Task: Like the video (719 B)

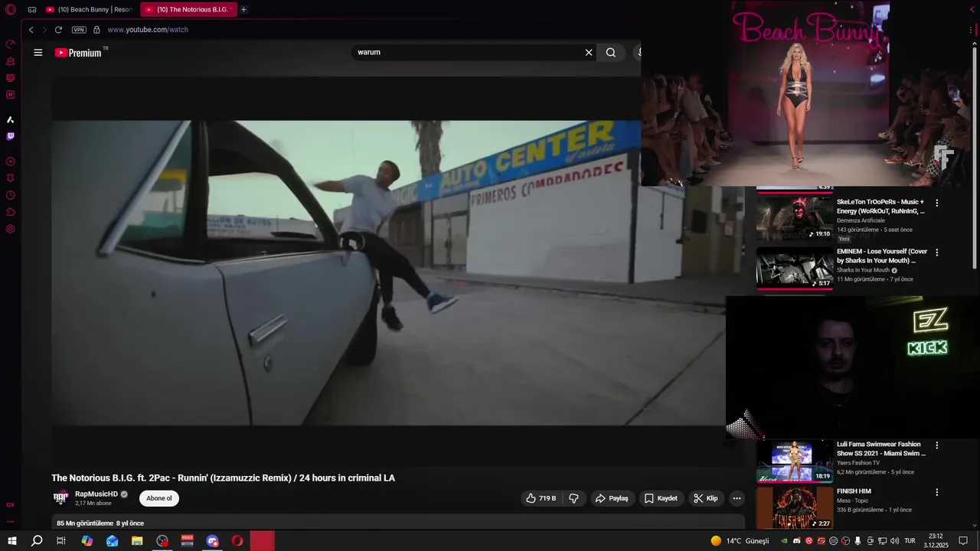Action: 541,498
